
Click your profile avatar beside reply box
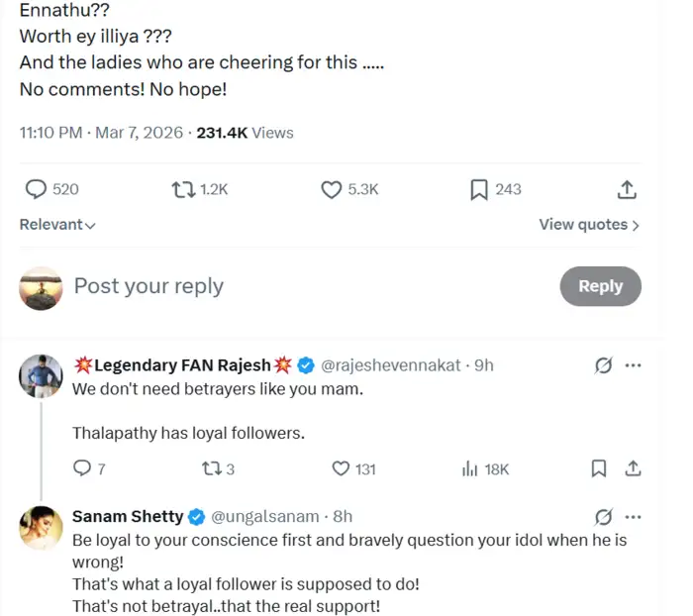(x=40, y=286)
